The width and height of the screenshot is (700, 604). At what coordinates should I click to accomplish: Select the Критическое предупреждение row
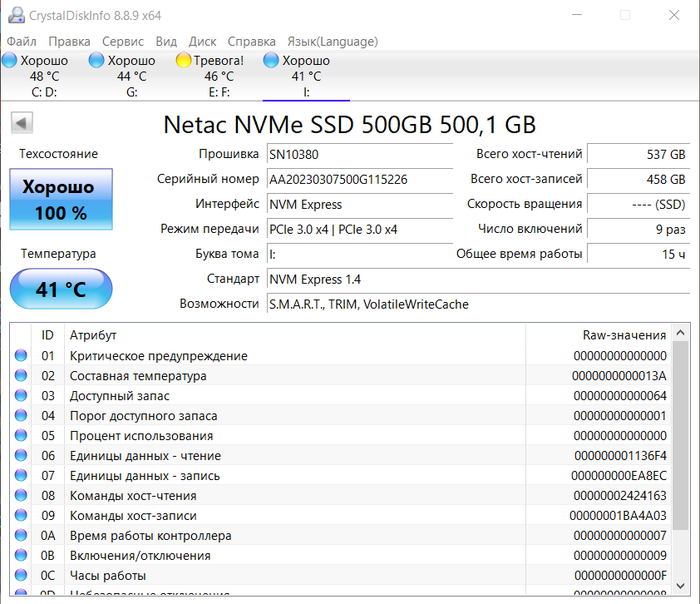coord(341,355)
